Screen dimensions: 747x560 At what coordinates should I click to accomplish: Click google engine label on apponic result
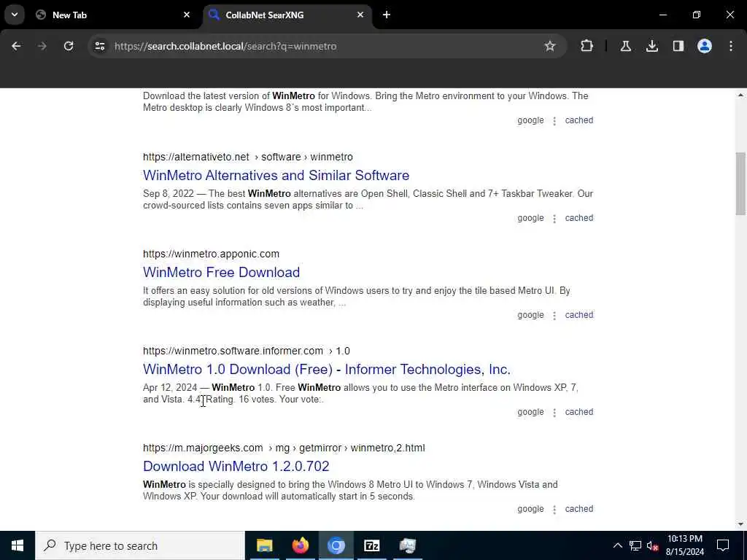[530, 315]
